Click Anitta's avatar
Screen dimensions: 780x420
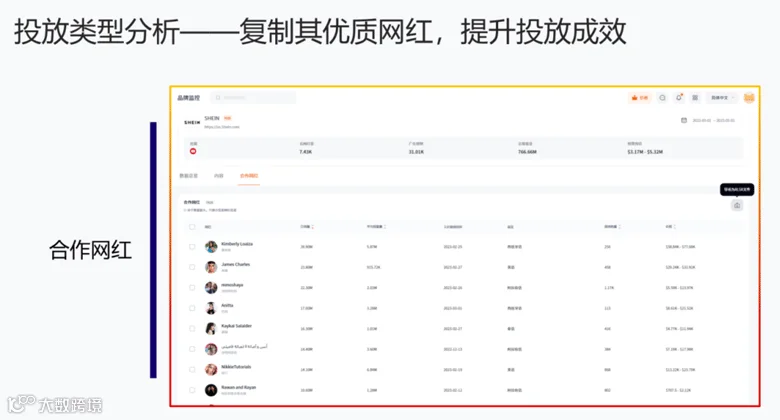pos(211,308)
